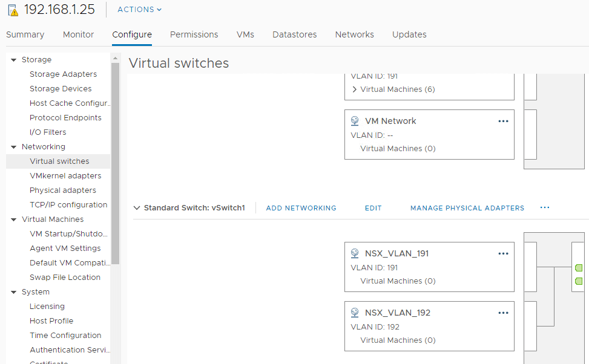Switch to the Summary tab
This screenshot has width=589, height=364.
pyautogui.click(x=25, y=34)
